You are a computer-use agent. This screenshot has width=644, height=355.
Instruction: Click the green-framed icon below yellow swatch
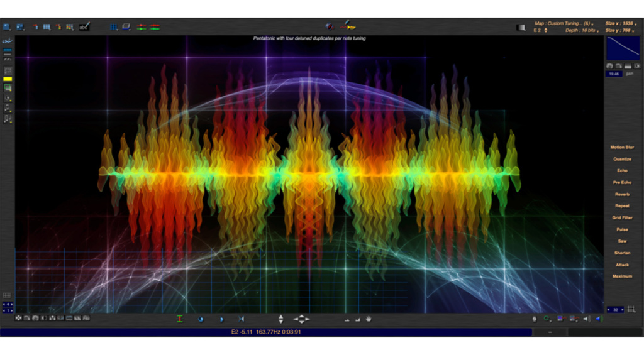point(8,88)
